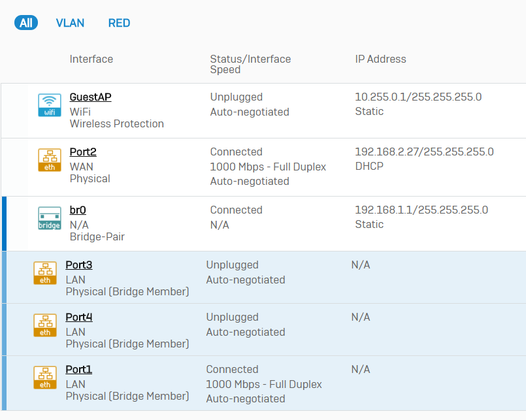Click the Interface column header
The height and width of the screenshot is (420, 526).
coord(91,59)
